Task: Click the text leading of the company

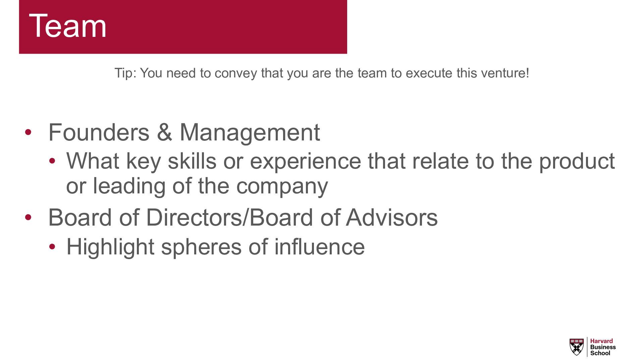Action: (210, 186)
